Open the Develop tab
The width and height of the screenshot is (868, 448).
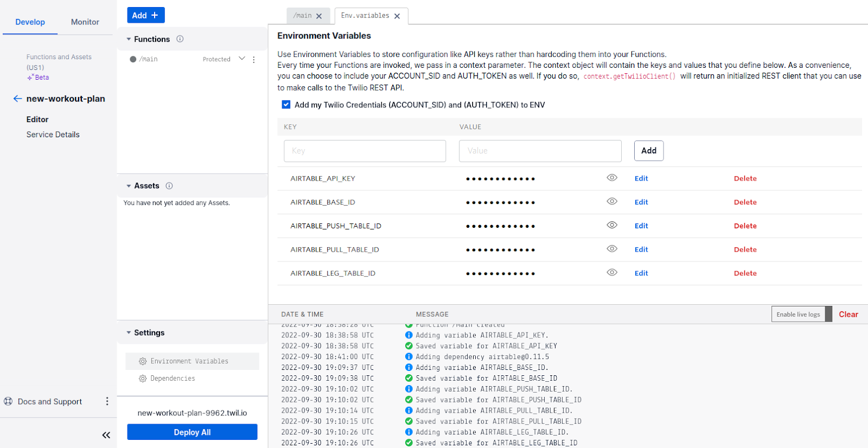coord(30,22)
